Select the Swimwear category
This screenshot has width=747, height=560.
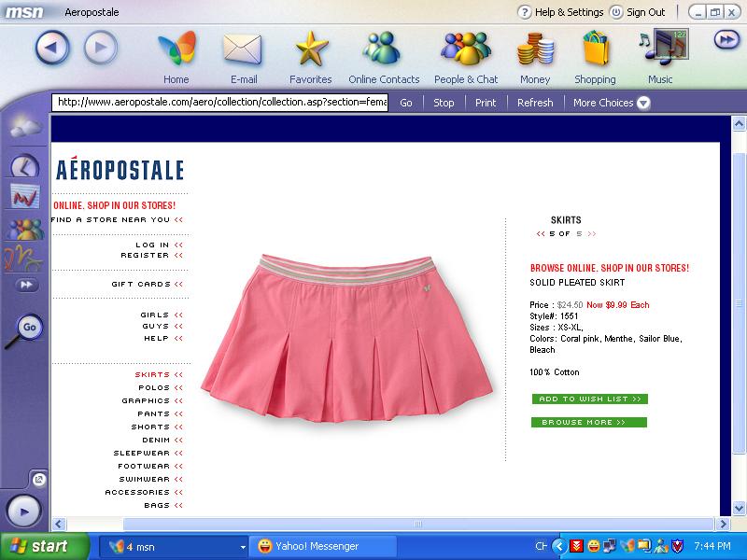(x=151, y=479)
